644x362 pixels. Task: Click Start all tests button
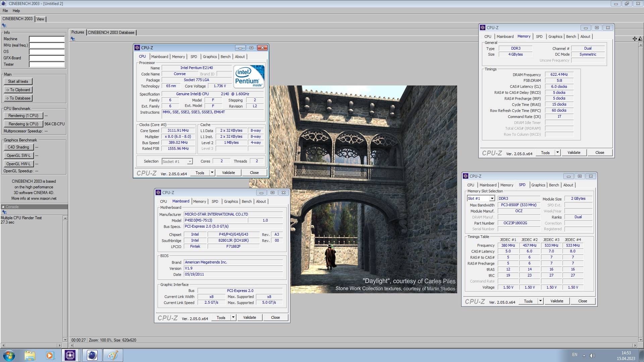point(18,81)
